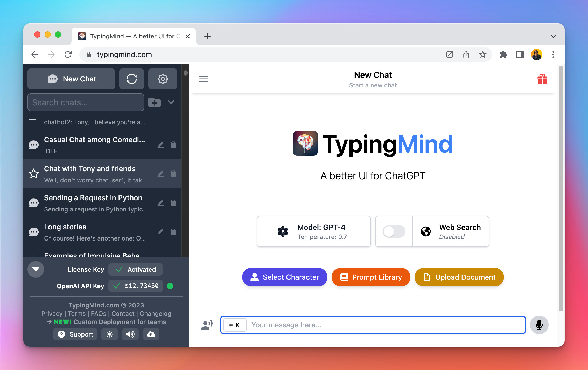Bookmark this page with star icon
This screenshot has width=588, height=370.
click(483, 54)
